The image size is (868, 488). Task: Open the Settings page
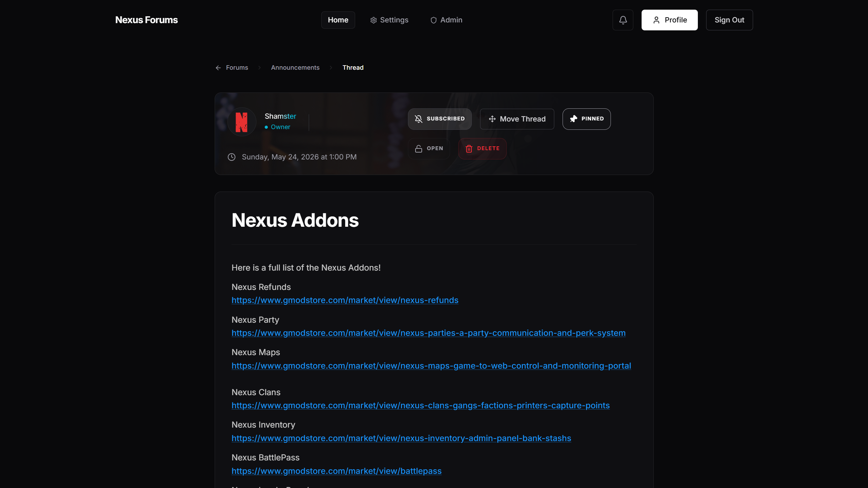pos(389,20)
